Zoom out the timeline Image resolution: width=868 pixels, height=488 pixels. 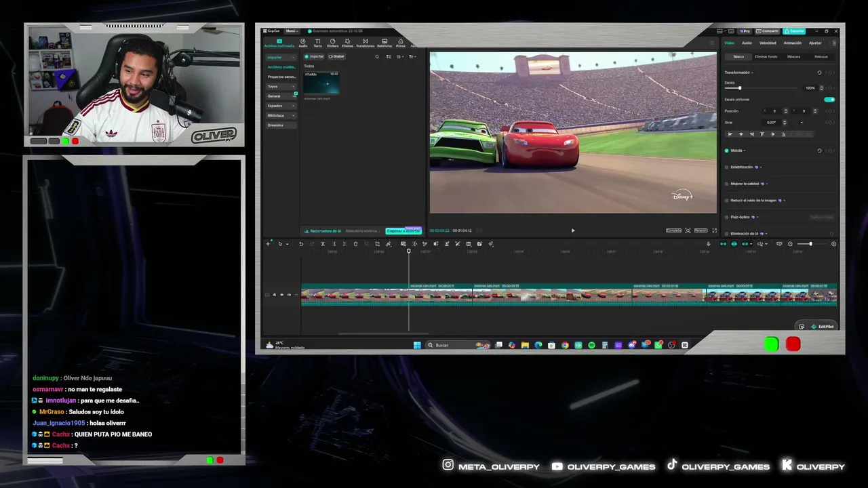pos(790,244)
